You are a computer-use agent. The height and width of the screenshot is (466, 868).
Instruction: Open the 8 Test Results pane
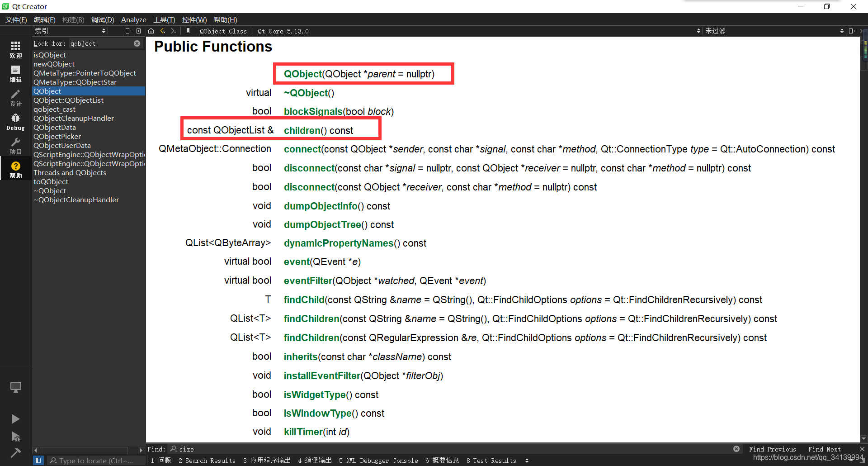[491, 461]
